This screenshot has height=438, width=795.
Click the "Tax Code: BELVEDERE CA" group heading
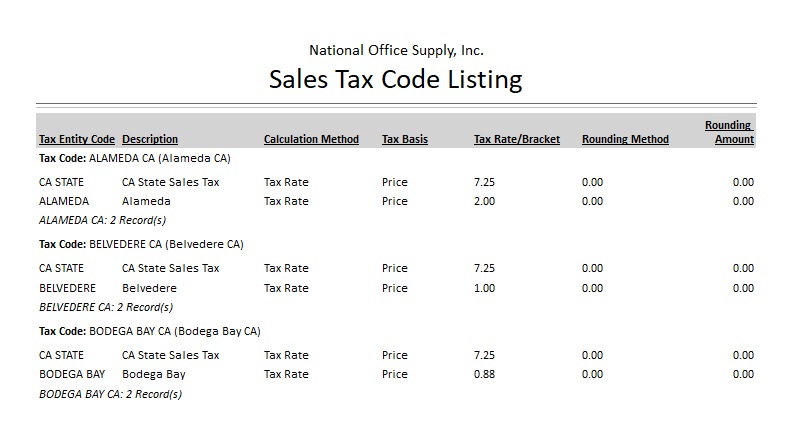click(x=141, y=244)
